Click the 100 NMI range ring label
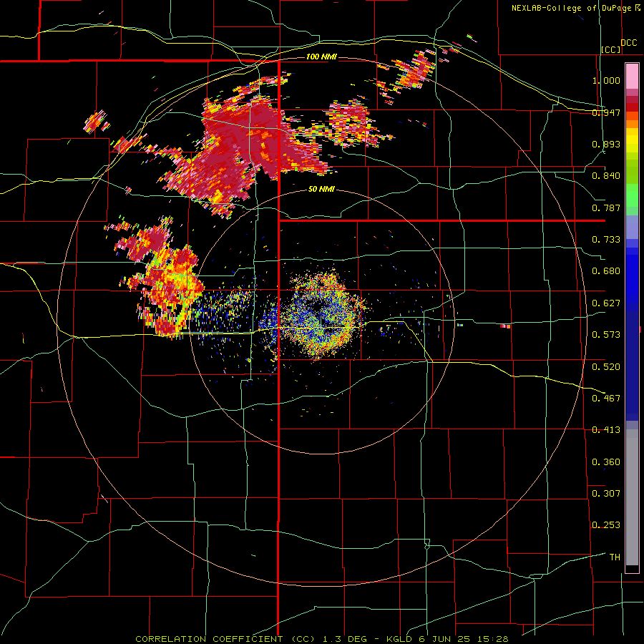 click(x=321, y=57)
